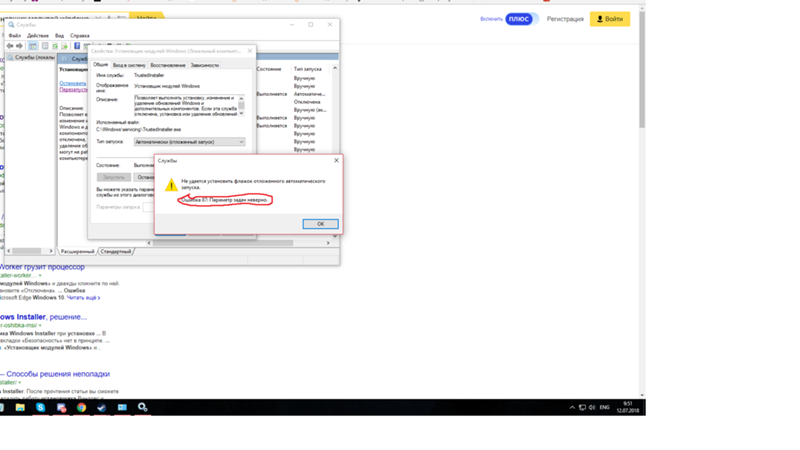Click the Остановить button in properties dialog

(144, 177)
